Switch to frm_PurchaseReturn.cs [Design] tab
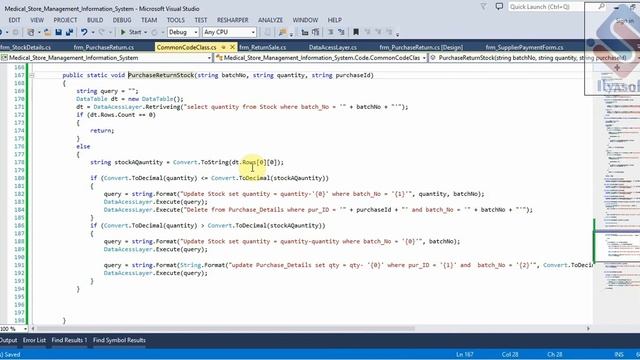Viewport: 640px width, 360px height. click(x=421, y=47)
